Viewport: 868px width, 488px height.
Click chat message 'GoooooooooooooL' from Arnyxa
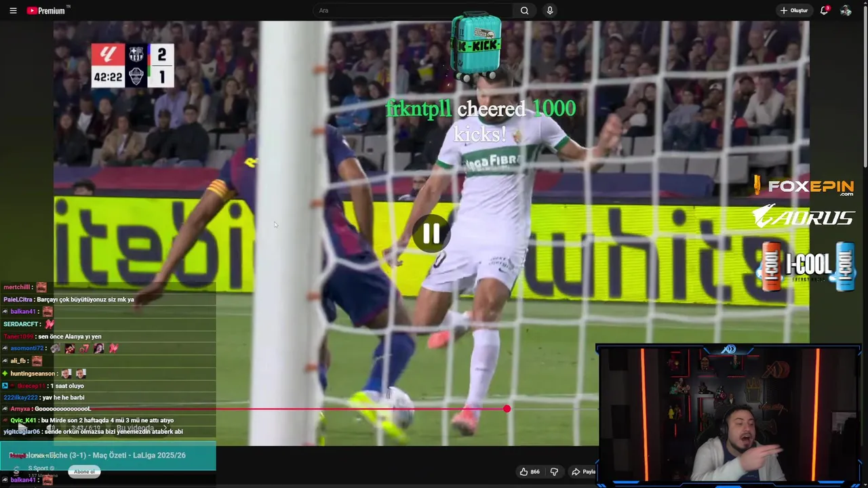pyautogui.click(x=62, y=409)
